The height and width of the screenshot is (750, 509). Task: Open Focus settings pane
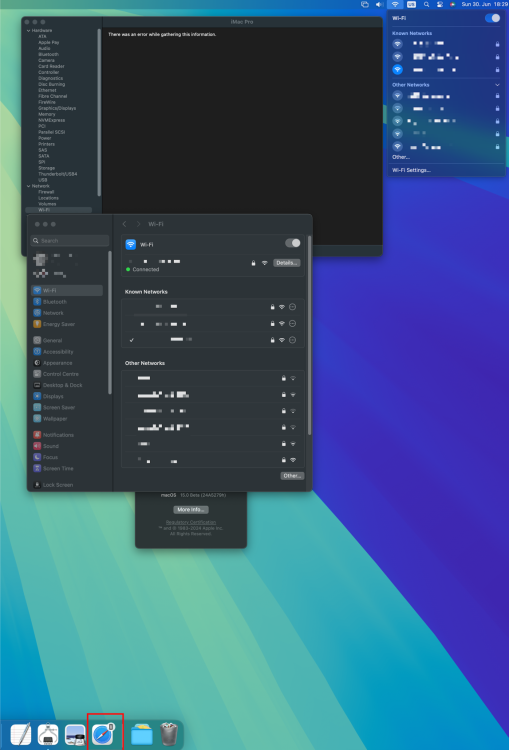coord(67,457)
